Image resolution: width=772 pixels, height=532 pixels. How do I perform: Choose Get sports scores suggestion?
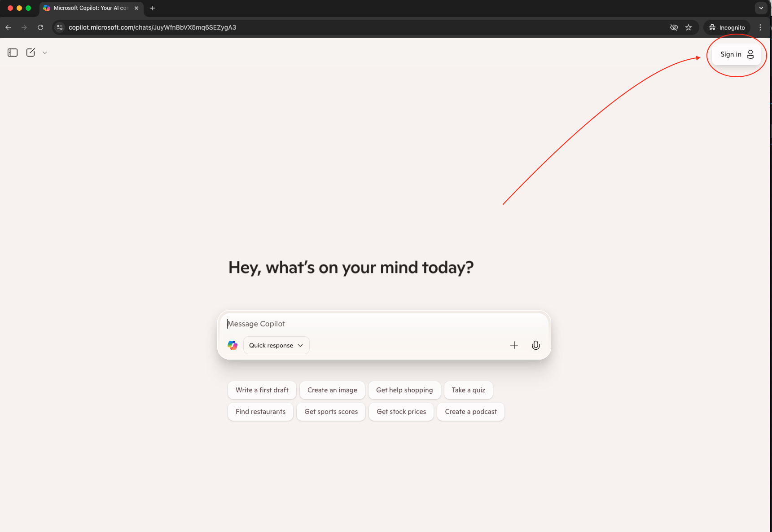[x=331, y=412]
